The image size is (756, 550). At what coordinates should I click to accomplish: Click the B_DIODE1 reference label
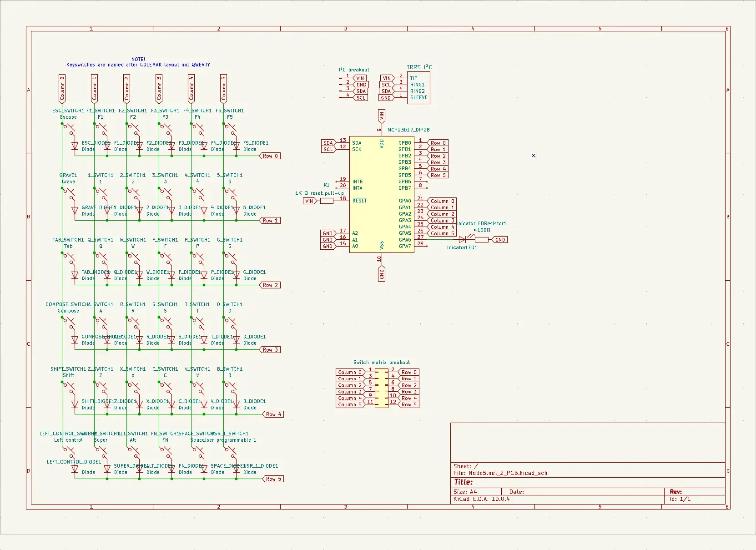pyautogui.click(x=254, y=401)
